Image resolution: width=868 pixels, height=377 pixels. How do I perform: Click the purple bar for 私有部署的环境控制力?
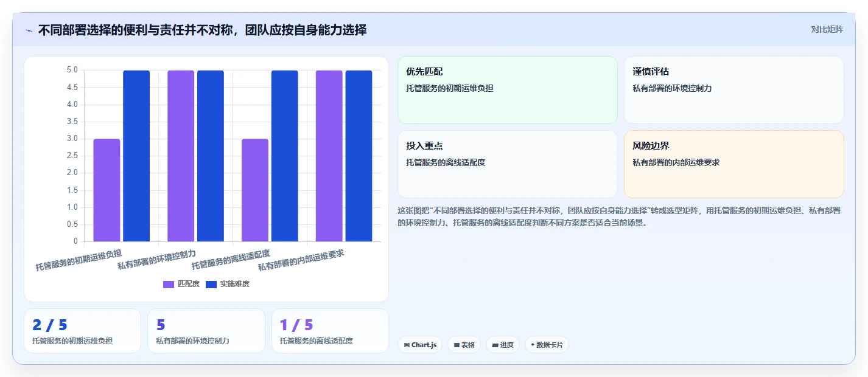pyautogui.click(x=181, y=156)
